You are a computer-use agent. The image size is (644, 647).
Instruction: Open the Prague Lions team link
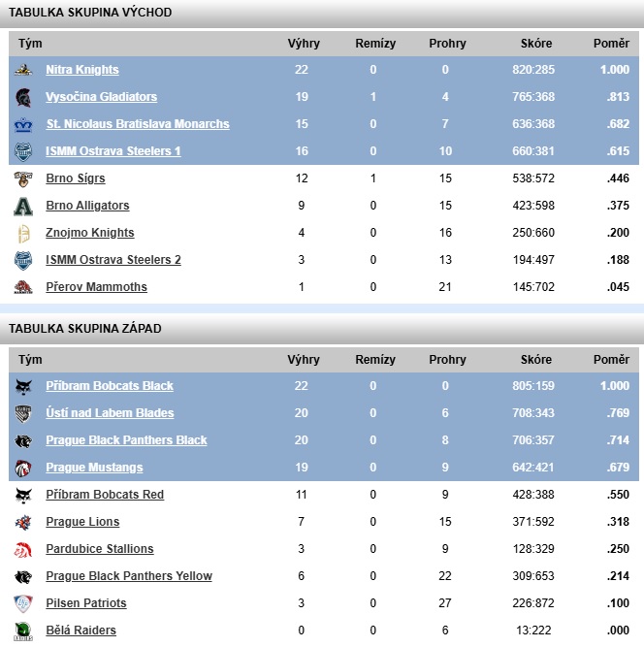pos(80,522)
